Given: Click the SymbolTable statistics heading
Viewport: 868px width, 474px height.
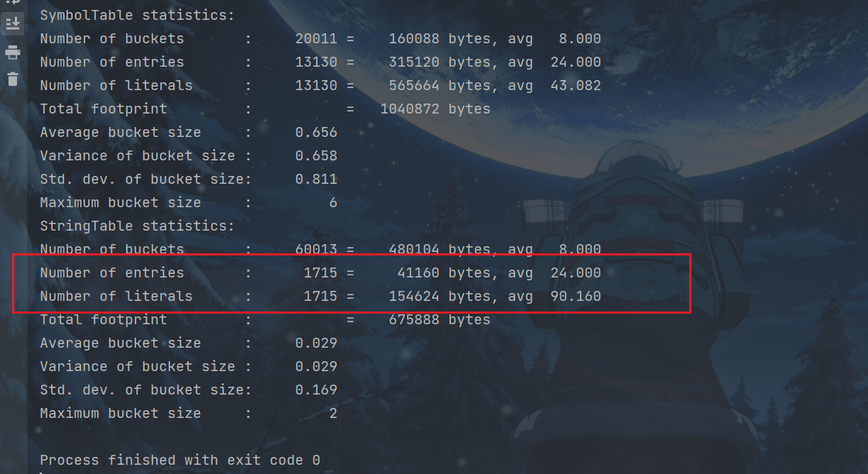Looking at the screenshot, I should [137, 15].
